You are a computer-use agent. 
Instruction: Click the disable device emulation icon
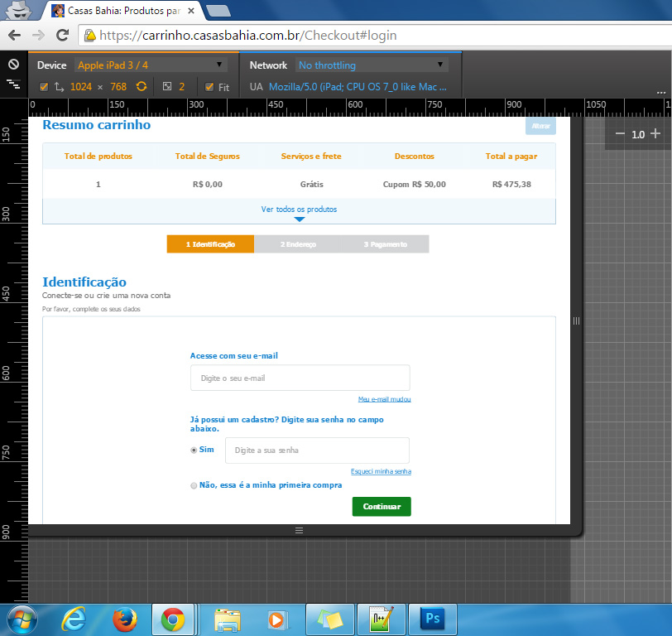pos(13,65)
